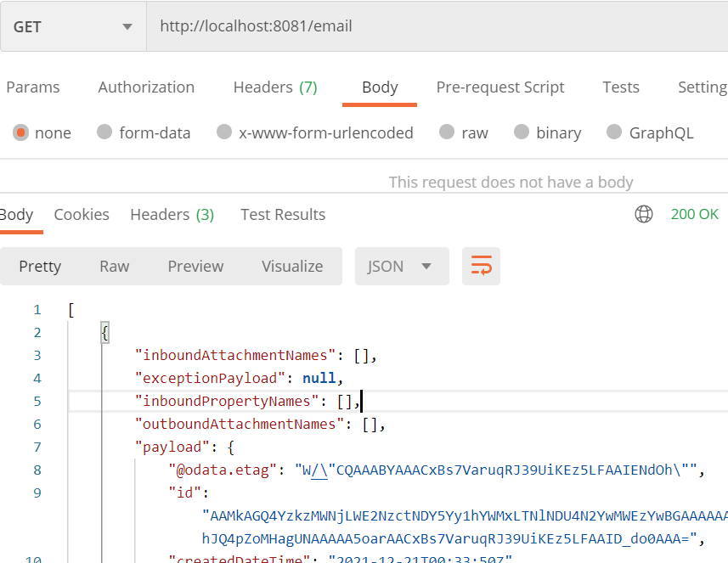Open response Cookies tab
Viewport: 728px width, 563px height.
click(82, 215)
